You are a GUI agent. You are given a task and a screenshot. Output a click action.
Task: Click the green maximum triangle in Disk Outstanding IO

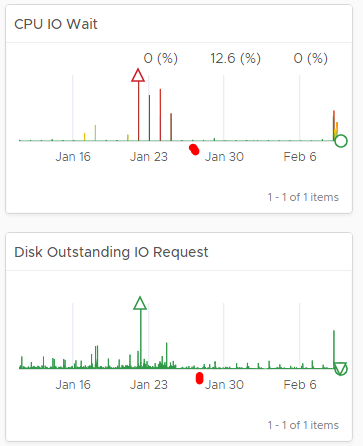pyautogui.click(x=140, y=303)
